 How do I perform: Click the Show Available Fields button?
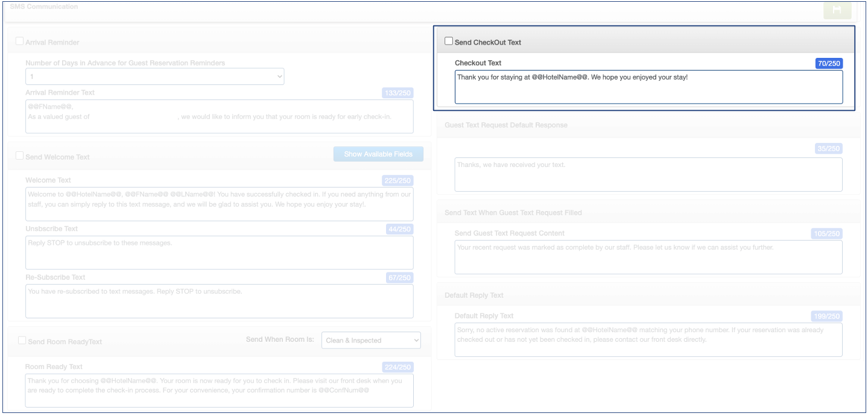coord(378,154)
